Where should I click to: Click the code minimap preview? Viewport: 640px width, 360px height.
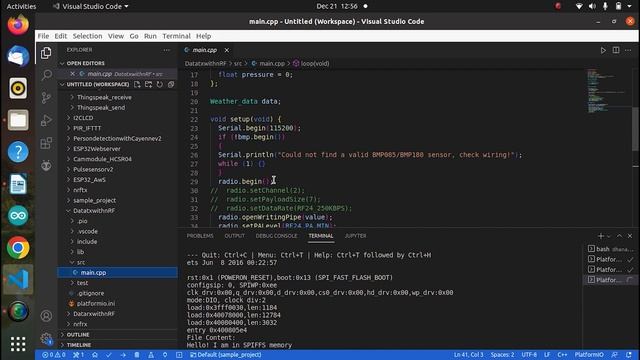608,92
